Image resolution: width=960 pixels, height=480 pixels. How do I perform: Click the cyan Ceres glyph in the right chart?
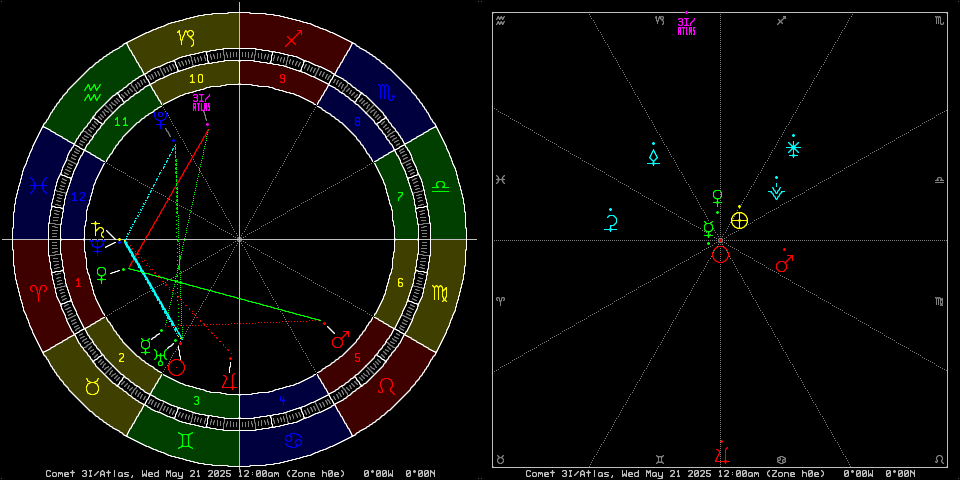611,222
